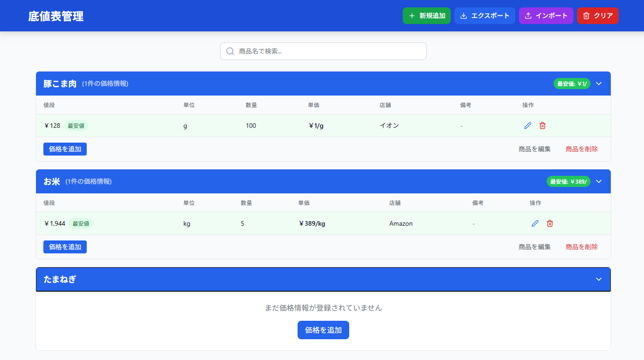Click the ￥128 price value

[52, 126]
